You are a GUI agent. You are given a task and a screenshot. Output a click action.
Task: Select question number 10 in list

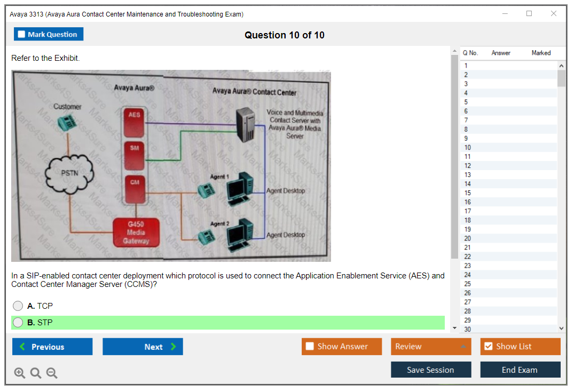[468, 148]
